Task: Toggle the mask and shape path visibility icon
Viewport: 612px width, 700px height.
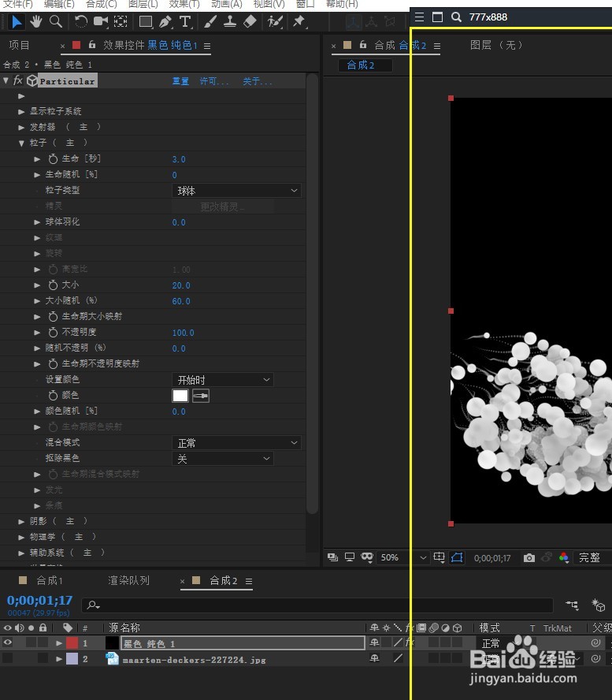Action: click(457, 557)
